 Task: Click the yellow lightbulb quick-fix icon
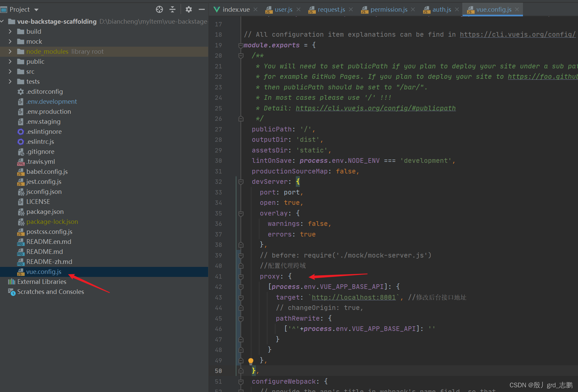click(x=251, y=361)
